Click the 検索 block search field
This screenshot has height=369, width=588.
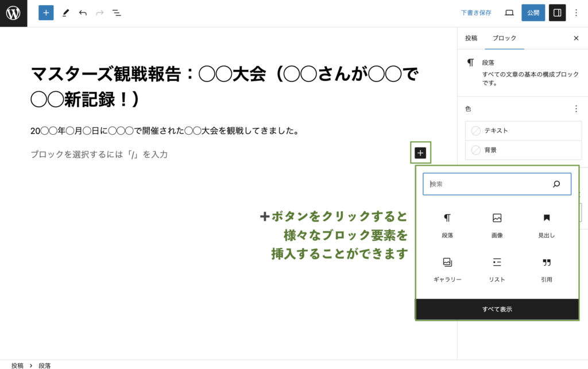click(488, 184)
